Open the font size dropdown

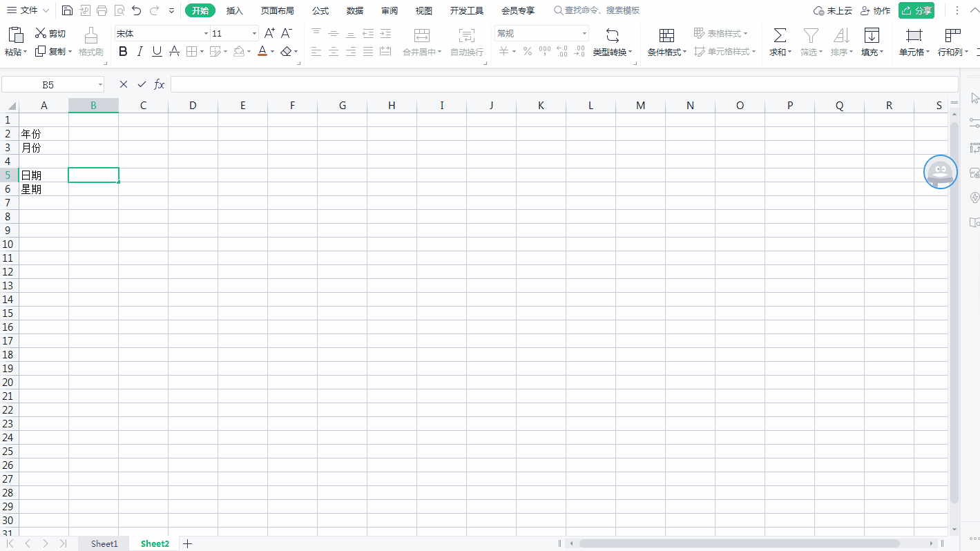tap(254, 33)
